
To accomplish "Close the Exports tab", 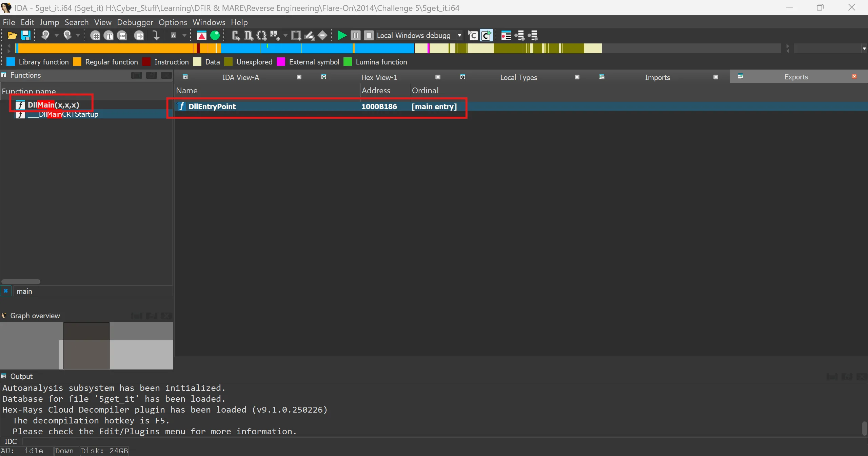I will point(854,77).
